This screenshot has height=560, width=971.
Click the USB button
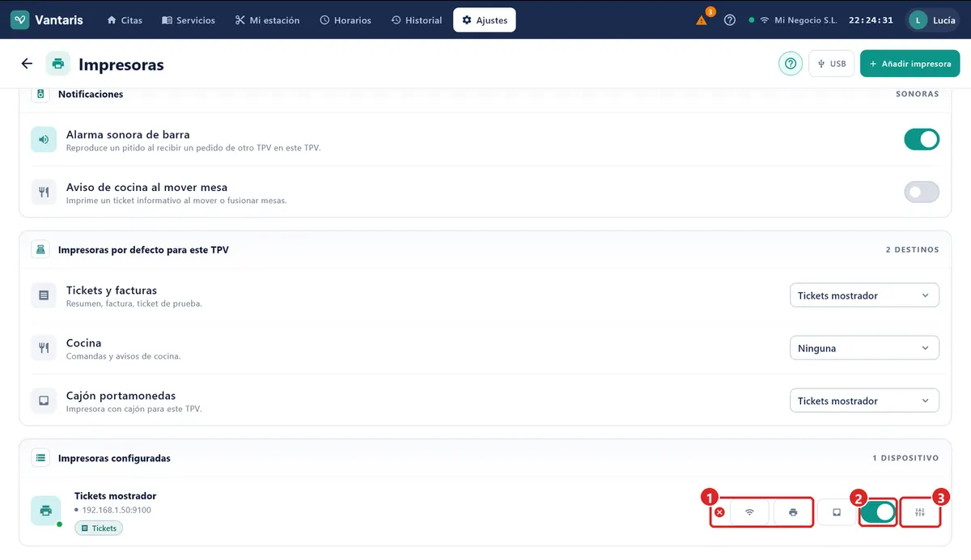pyautogui.click(x=832, y=64)
